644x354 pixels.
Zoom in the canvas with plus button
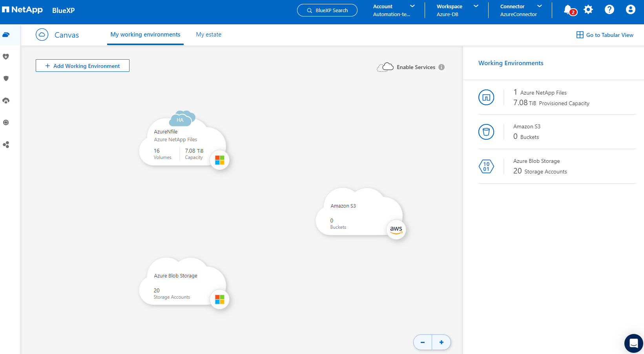[x=441, y=342]
